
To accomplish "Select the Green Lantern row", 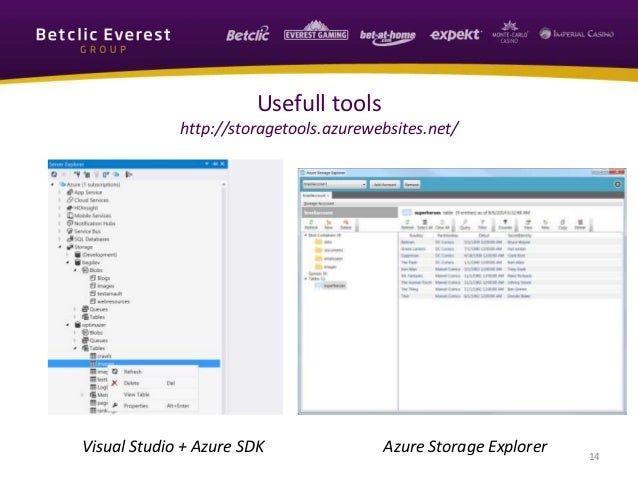I will pyautogui.click(x=511, y=249).
